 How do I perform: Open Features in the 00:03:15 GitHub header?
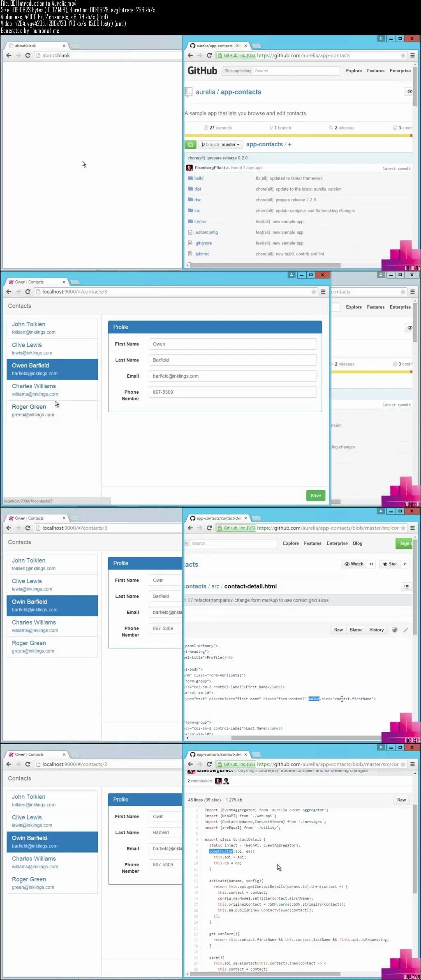pyautogui.click(x=313, y=543)
